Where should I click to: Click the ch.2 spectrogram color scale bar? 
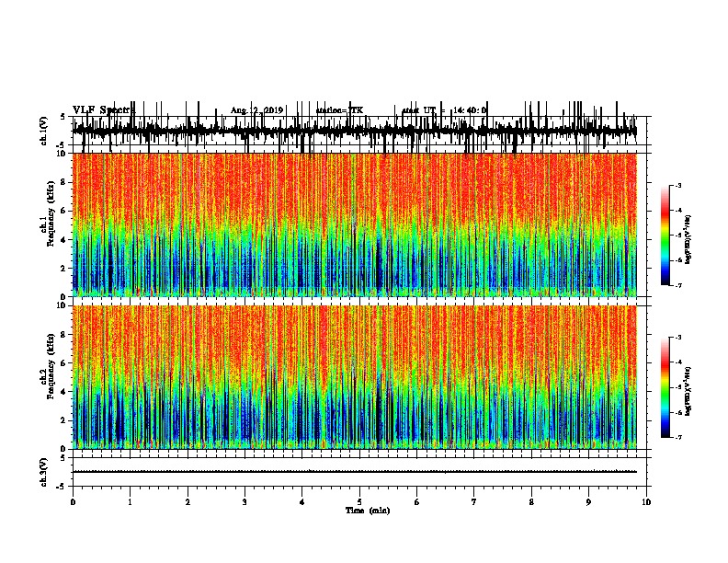tap(665, 387)
